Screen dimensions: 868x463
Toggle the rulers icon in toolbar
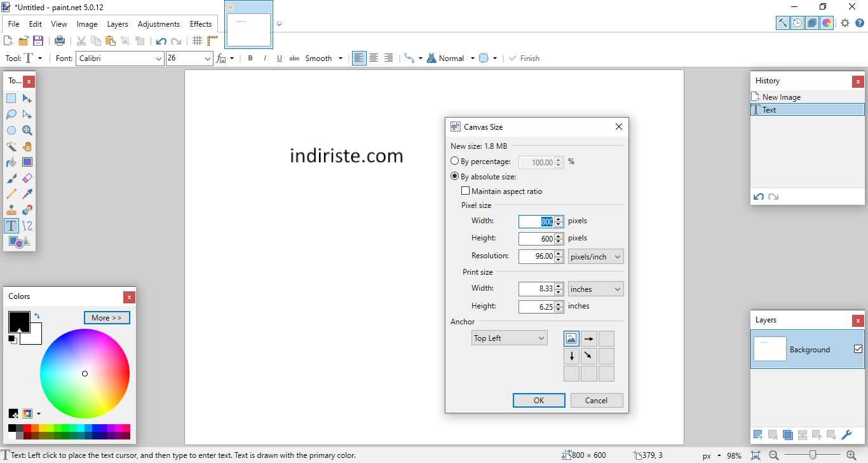pyautogui.click(x=212, y=41)
